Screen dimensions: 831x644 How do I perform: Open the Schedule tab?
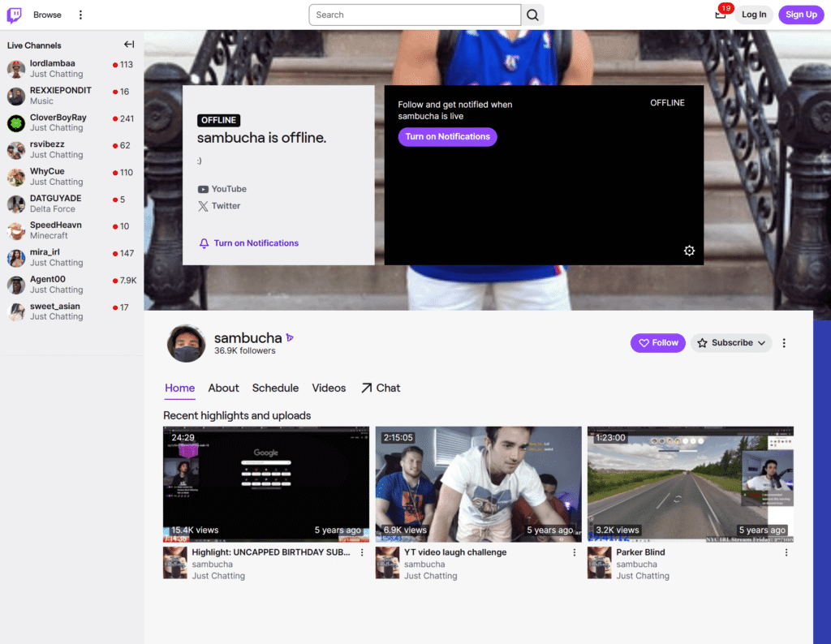[275, 388]
